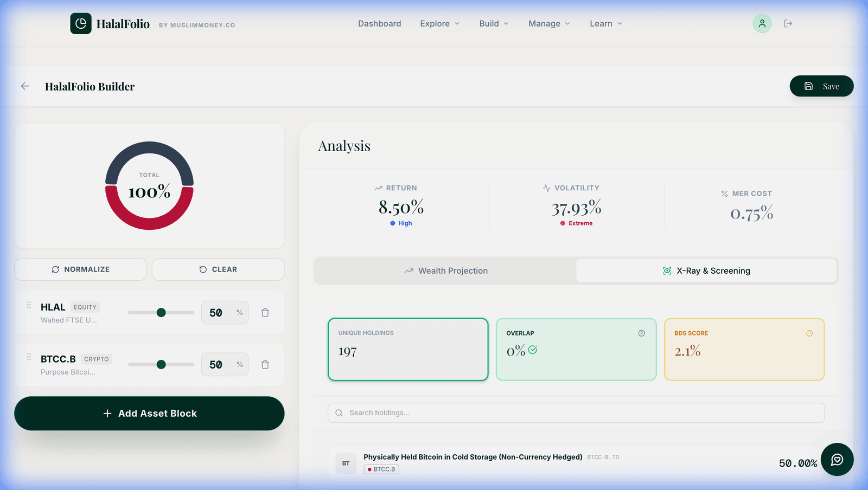Image resolution: width=868 pixels, height=490 pixels.
Task: Click the 'Wahed FTSE U...' description
Action: point(69,320)
